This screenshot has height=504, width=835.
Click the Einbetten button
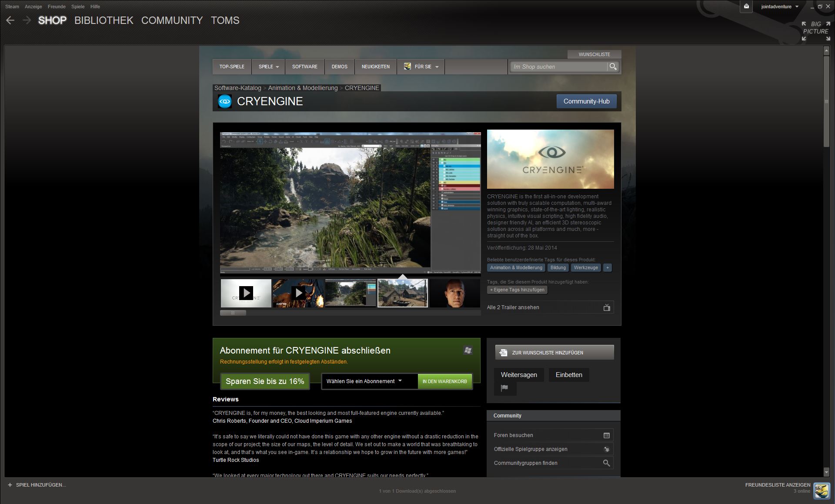point(569,375)
